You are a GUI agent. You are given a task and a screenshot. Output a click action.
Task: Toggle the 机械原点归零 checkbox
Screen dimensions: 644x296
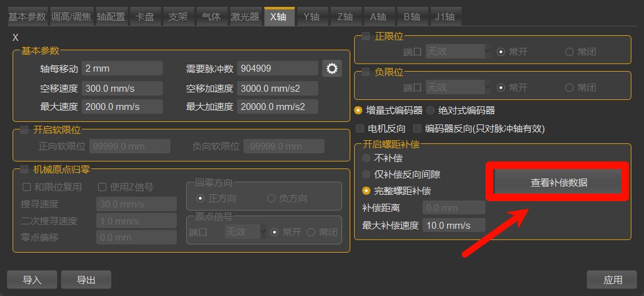pos(25,168)
